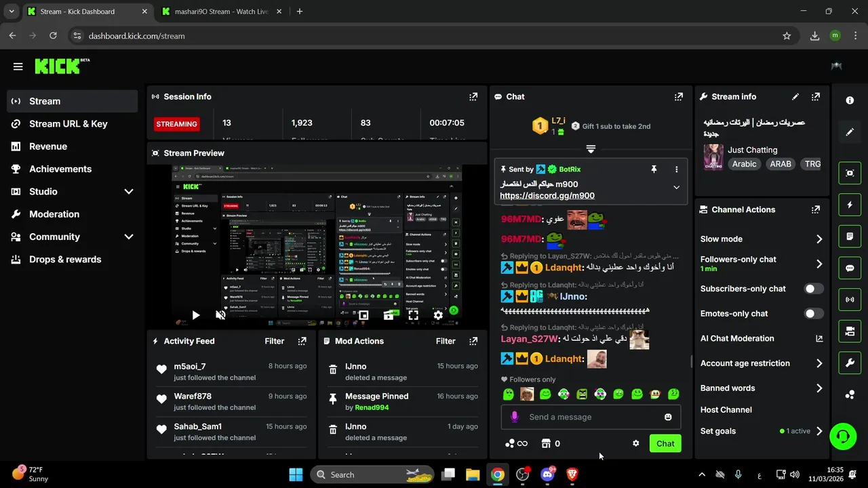Unmute the stream preview audio
This screenshot has width=868, height=488.
pyautogui.click(x=220, y=315)
